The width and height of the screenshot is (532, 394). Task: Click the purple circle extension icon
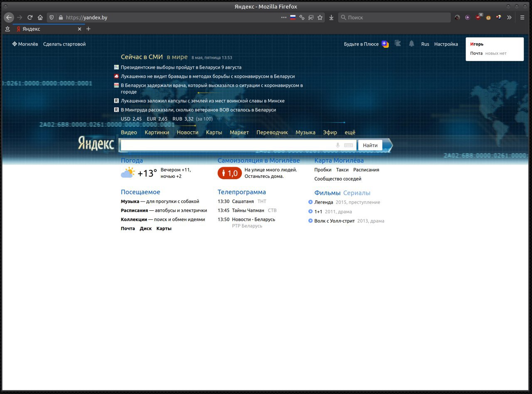point(468,17)
